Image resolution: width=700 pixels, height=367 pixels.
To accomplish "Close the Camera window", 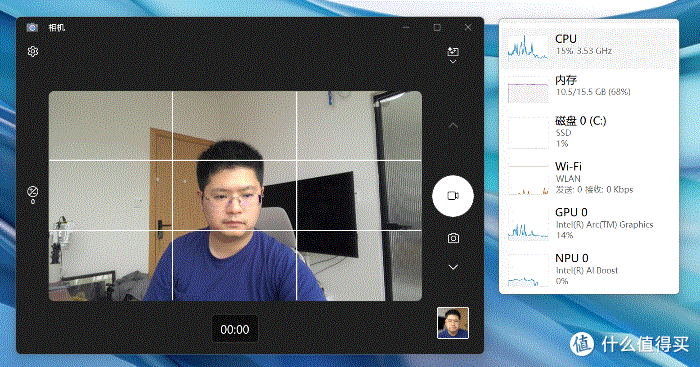I will point(468,27).
